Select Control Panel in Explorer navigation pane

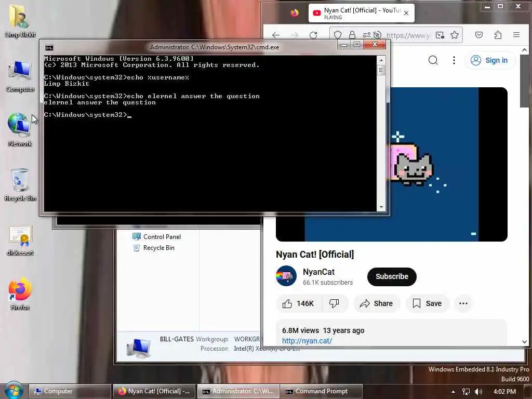pos(157,237)
